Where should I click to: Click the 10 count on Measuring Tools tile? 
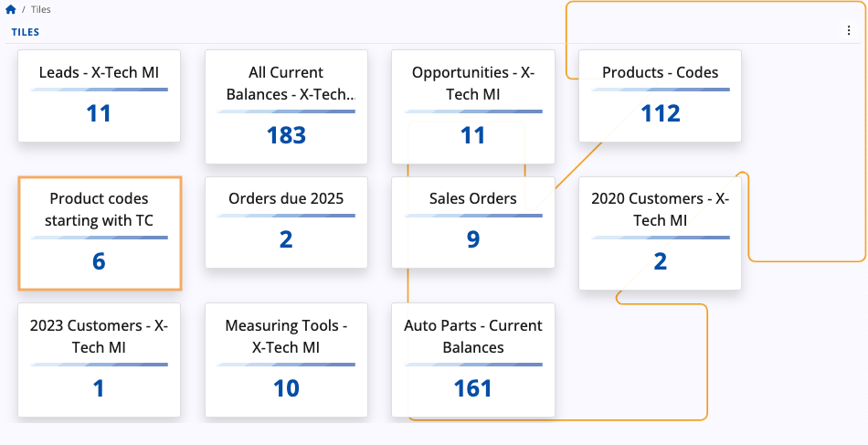pos(286,388)
